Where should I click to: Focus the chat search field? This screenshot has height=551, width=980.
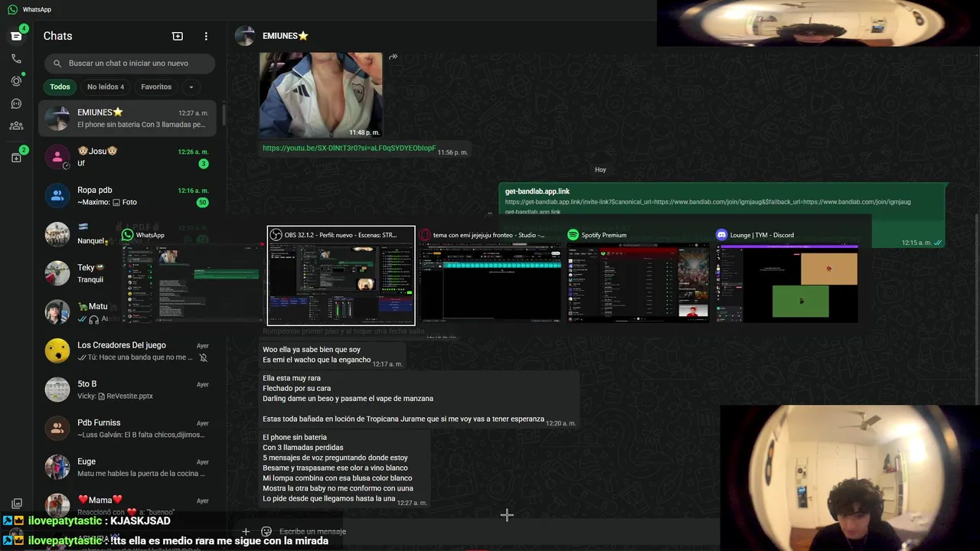(129, 64)
